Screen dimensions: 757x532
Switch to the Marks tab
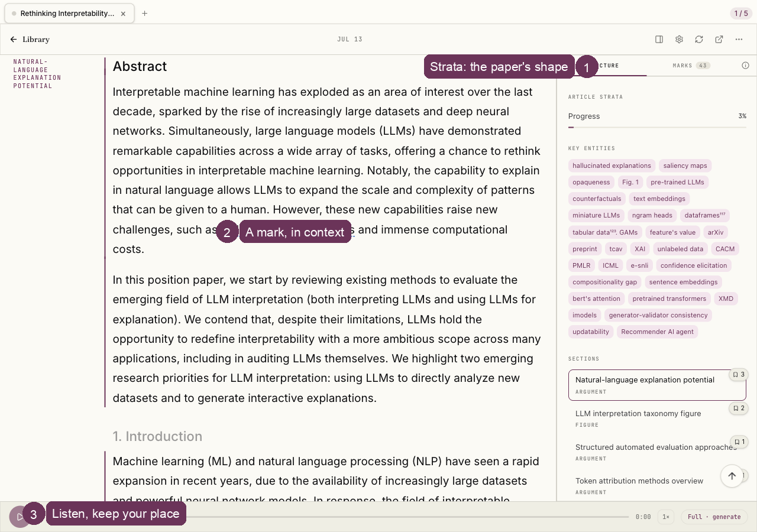click(691, 66)
